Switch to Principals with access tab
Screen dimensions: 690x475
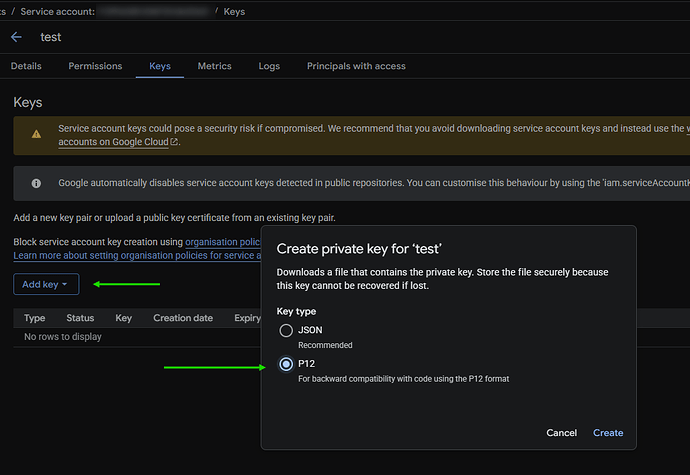[356, 66]
